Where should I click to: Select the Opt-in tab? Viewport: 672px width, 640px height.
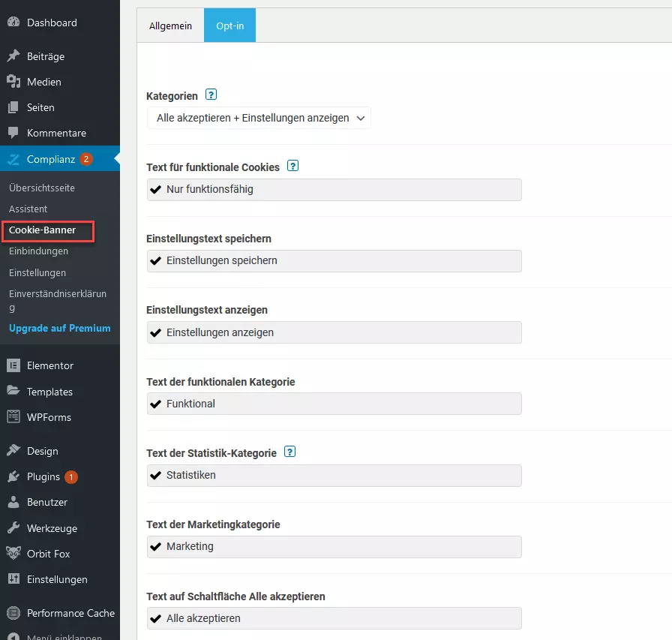point(229,26)
